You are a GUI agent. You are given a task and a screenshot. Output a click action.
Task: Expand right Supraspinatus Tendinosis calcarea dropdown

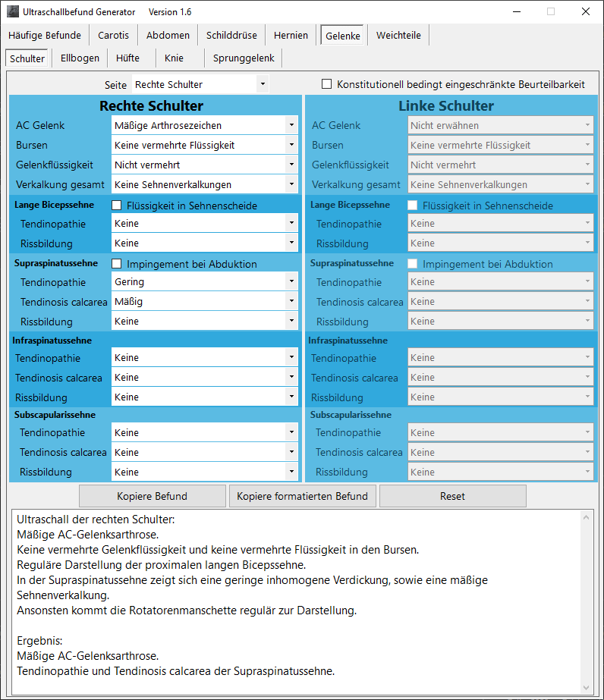(205, 301)
